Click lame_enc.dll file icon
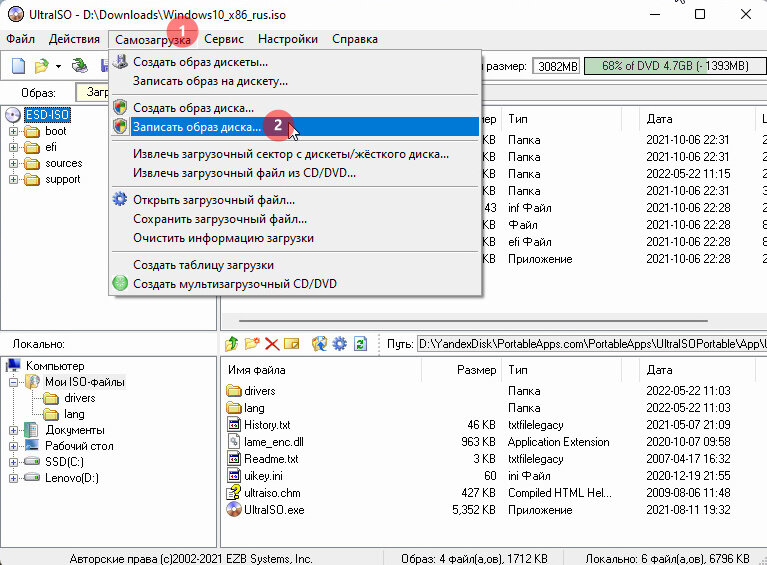 (234, 441)
